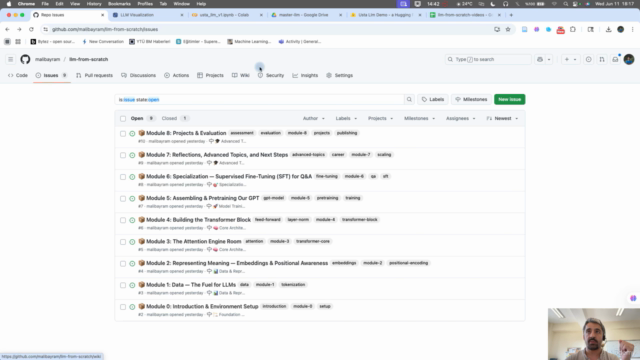Click the install/screen-share icon in address bar
This screenshot has width=640, height=360.
coord(497,29)
